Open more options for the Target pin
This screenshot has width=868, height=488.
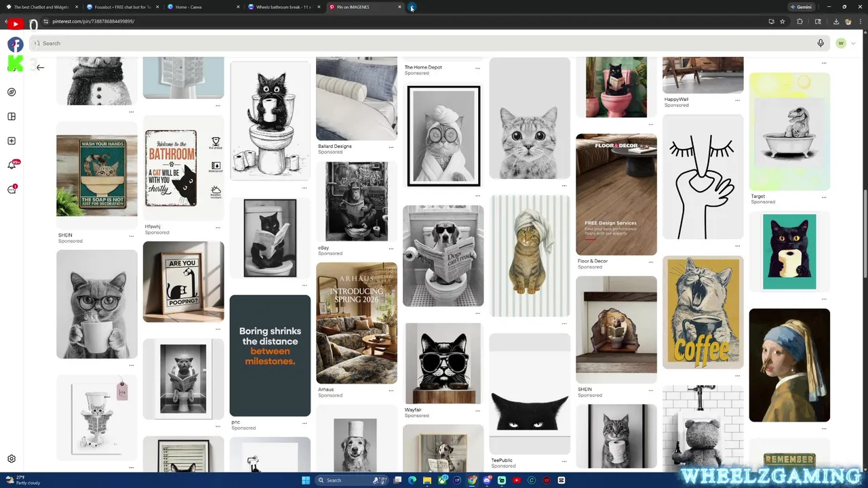(x=824, y=197)
